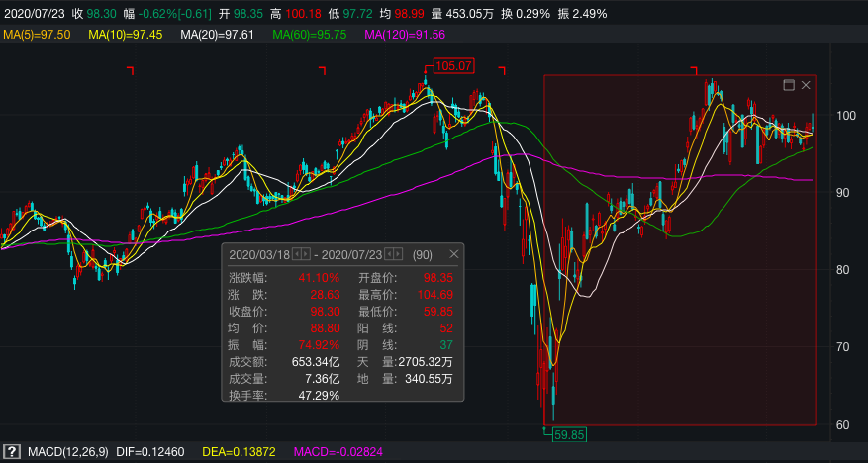
Task: Click the 2020/07/23 date in top bar
Action: pos(35,14)
